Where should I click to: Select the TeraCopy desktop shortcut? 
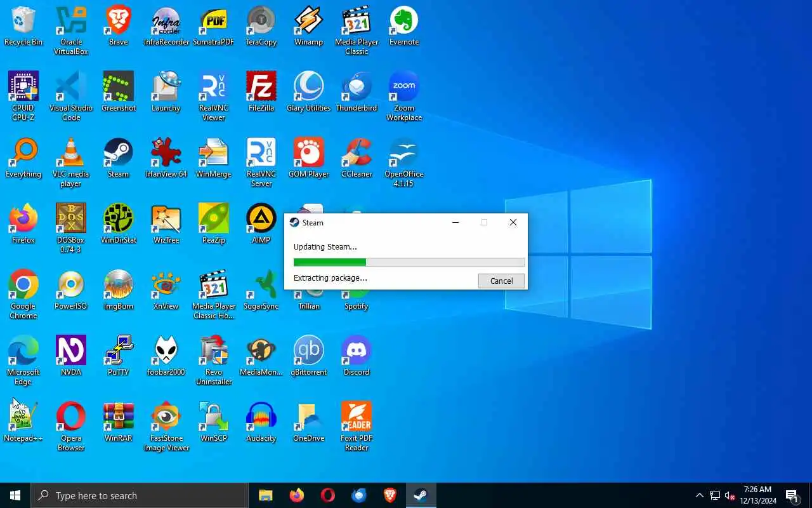(261, 26)
